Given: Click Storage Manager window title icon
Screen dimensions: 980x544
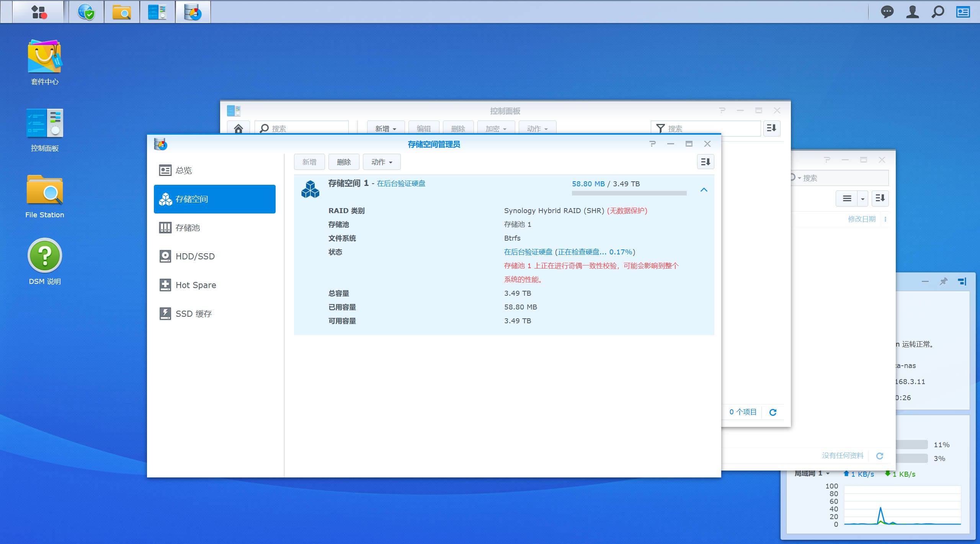Looking at the screenshot, I should tap(160, 144).
